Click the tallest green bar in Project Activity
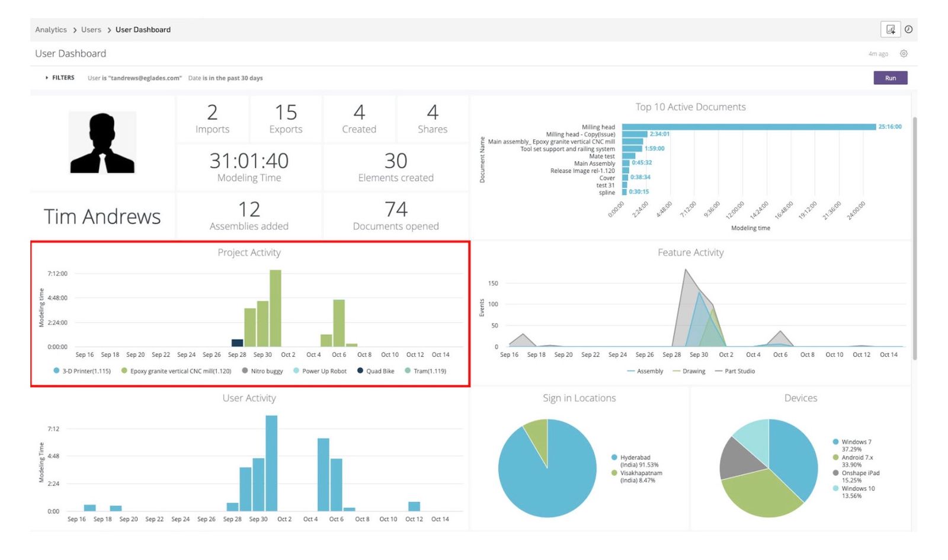The image size is (948, 560). coord(276,308)
